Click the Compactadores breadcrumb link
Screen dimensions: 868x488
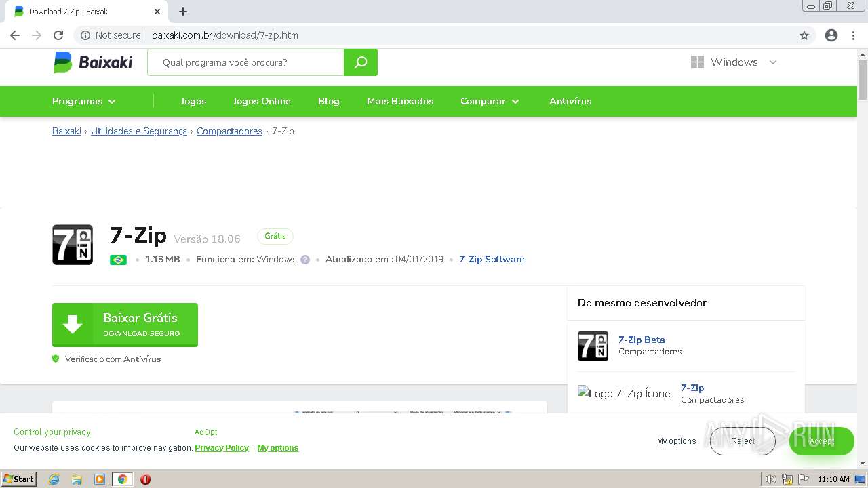coord(229,131)
